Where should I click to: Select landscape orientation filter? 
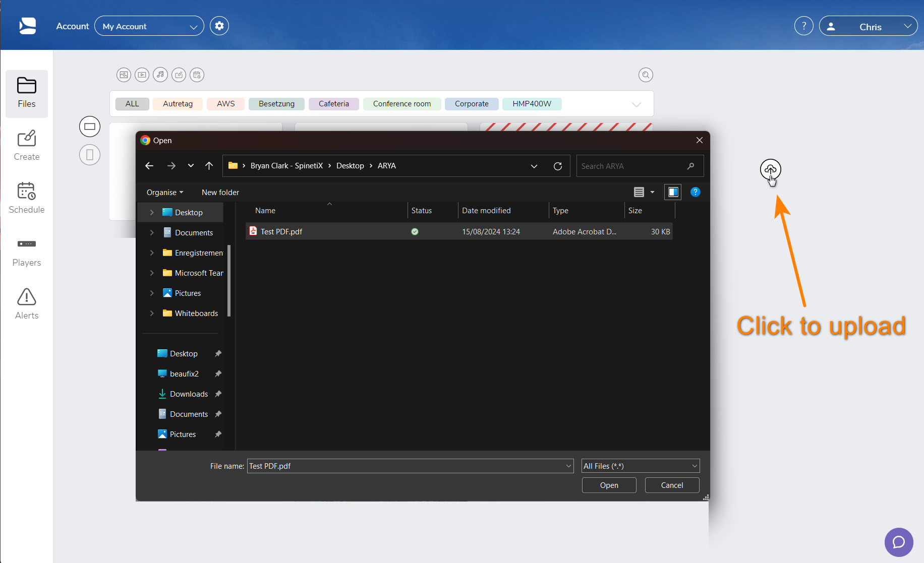point(90,127)
